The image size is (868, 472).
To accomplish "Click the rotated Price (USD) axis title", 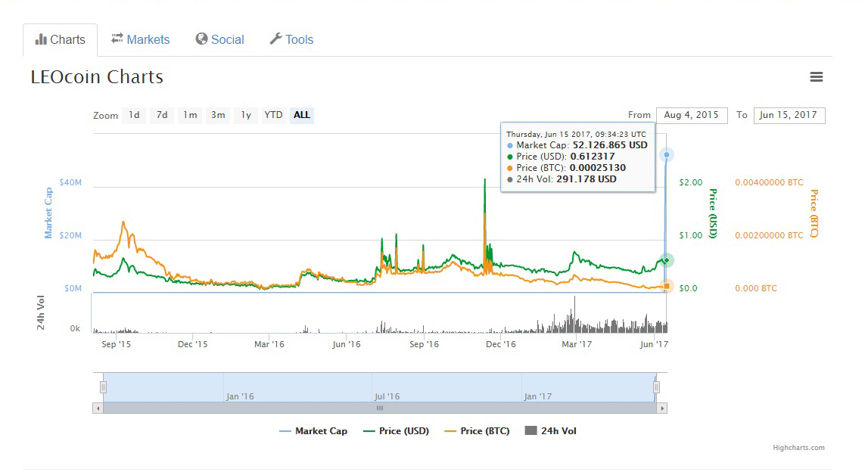I will tap(713, 213).
